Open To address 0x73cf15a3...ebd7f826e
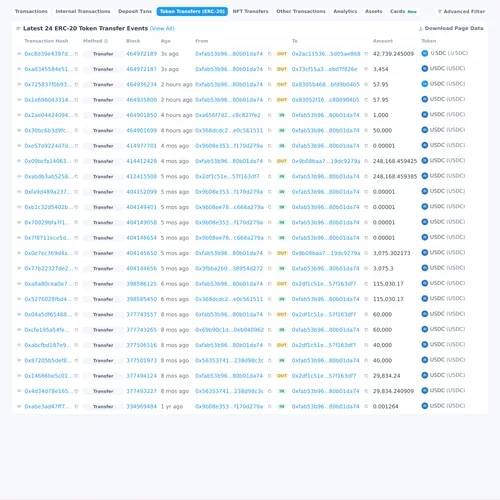 coord(324,69)
